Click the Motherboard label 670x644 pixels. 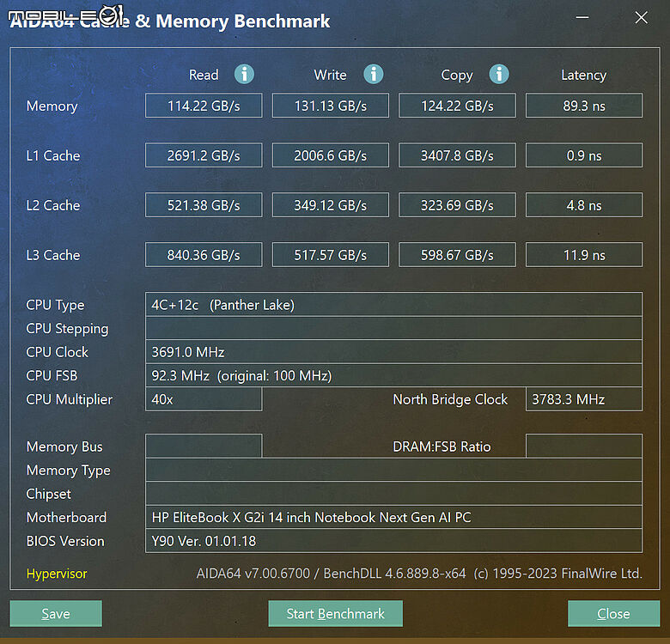[x=66, y=518]
